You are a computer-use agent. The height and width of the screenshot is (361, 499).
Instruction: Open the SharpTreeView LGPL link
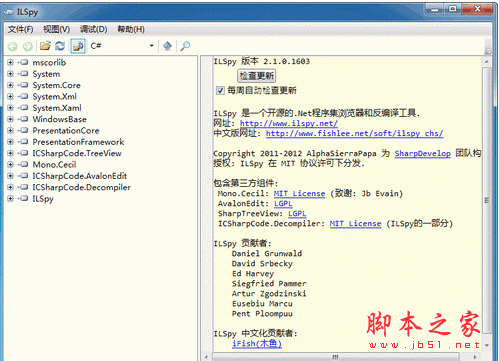(297, 213)
